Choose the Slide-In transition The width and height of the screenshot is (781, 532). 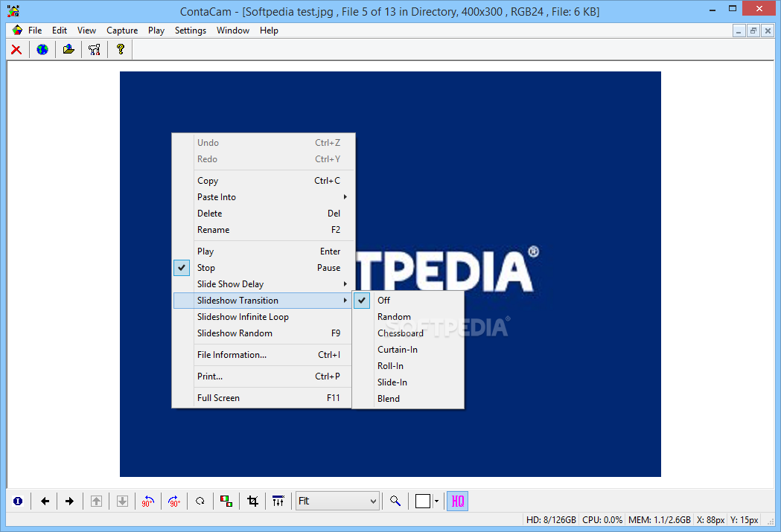(408, 382)
